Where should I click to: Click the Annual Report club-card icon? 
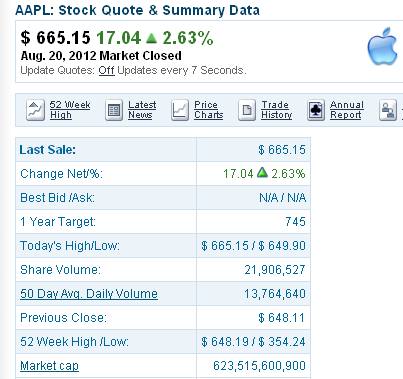(316, 110)
